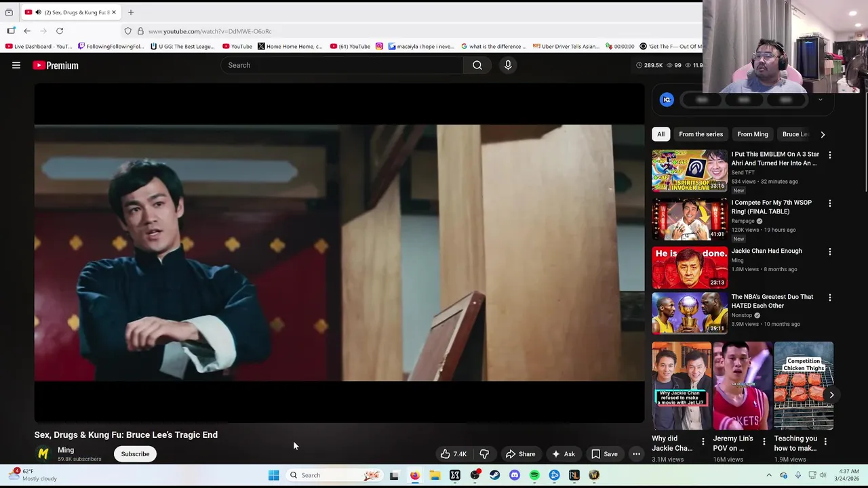Screen dimensions: 868x488
Task: Open Discord from the taskbar
Action: [x=515, y=475]
